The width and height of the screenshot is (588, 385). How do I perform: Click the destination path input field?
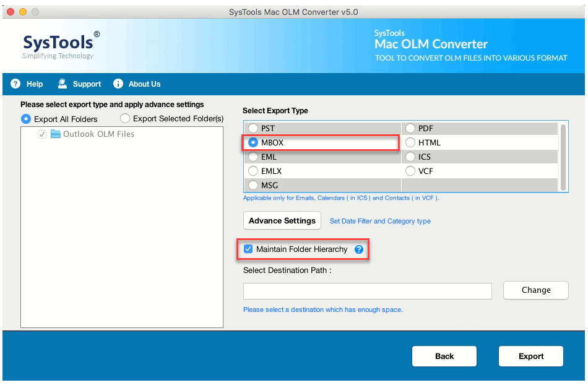[x=368, y=292]
